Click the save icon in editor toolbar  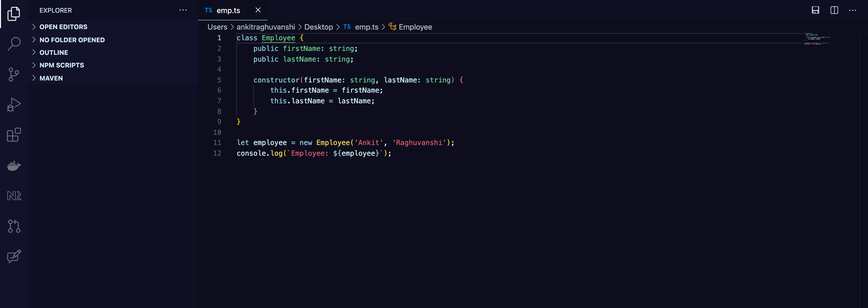815,10
